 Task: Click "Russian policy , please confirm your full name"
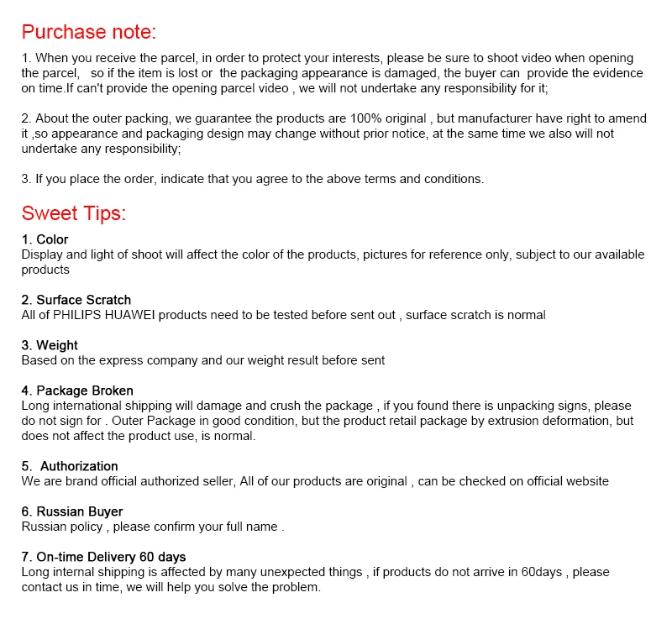(x=150, y=527)
